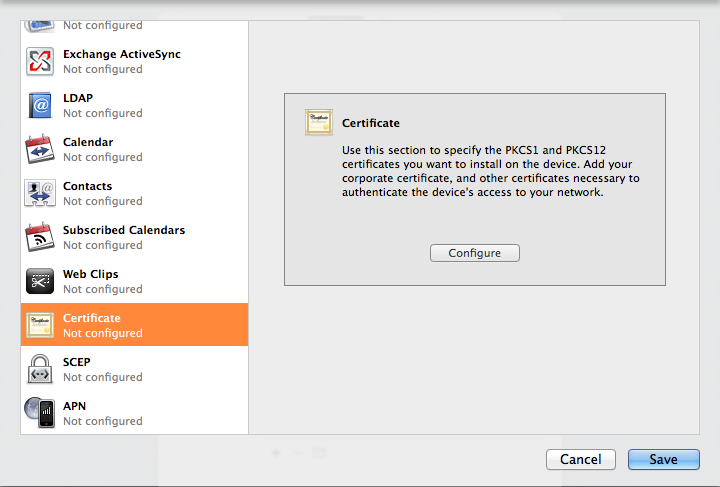Open the Web Clips label
Viewport: 720px width, 487px height.
[91, 274]
